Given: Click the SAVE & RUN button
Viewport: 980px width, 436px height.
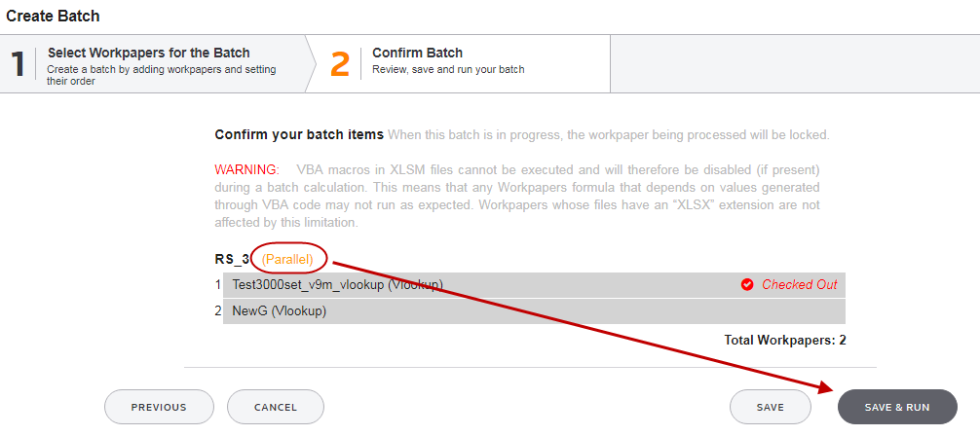Looking at the screenshot, I should (x=897, y=407).
